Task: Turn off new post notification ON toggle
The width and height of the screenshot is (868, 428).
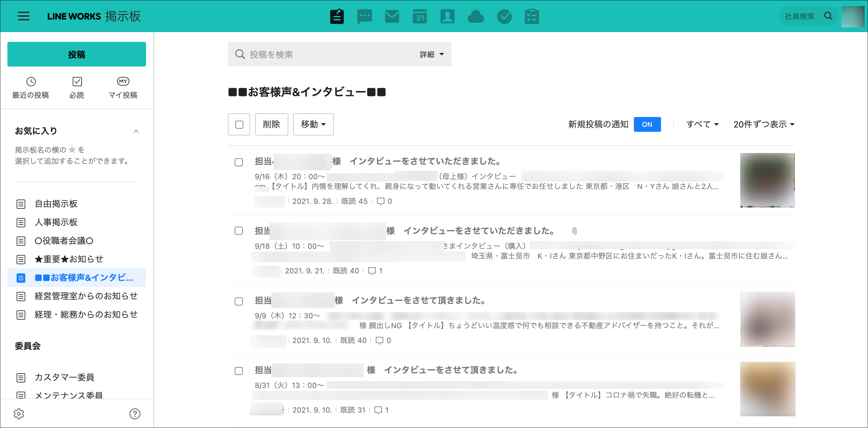Action: point(647,124)
